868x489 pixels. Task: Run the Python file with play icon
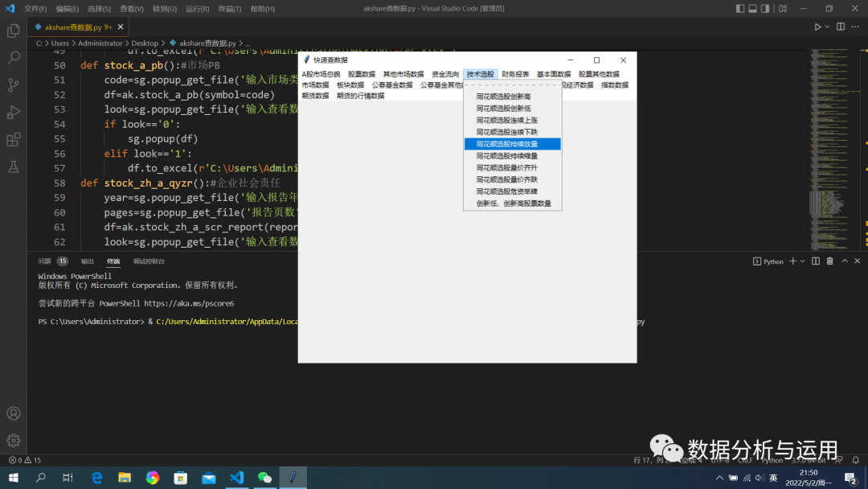tap(817, 27)
